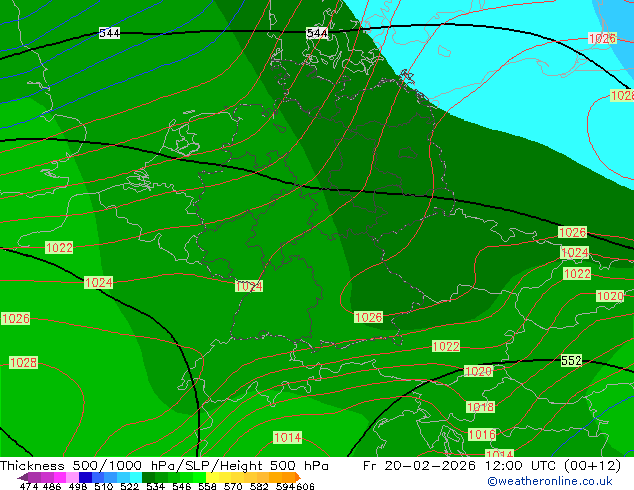Click the legend value 486
The image size is (634, 490).
coord(52,486)
